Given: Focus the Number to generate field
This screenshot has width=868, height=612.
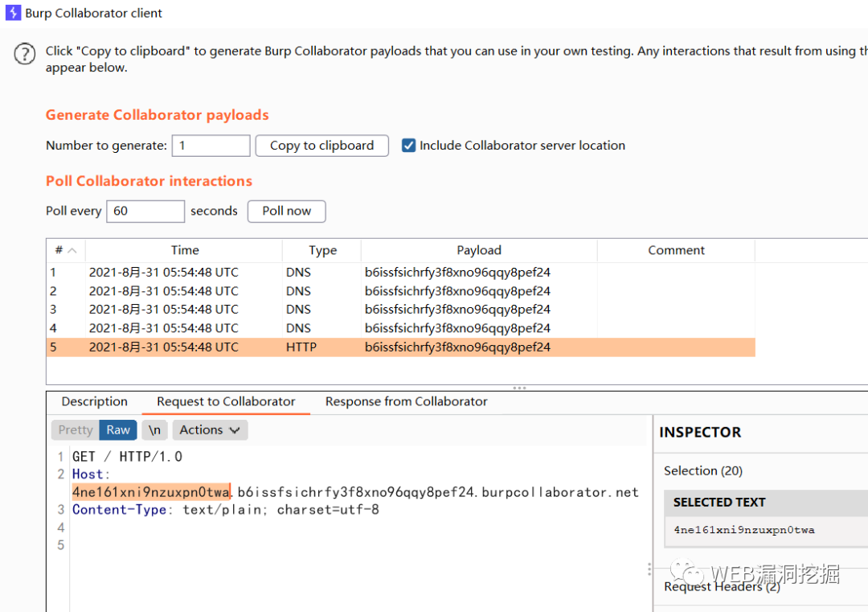Looking at the screenshot, I should click(211, 146).
